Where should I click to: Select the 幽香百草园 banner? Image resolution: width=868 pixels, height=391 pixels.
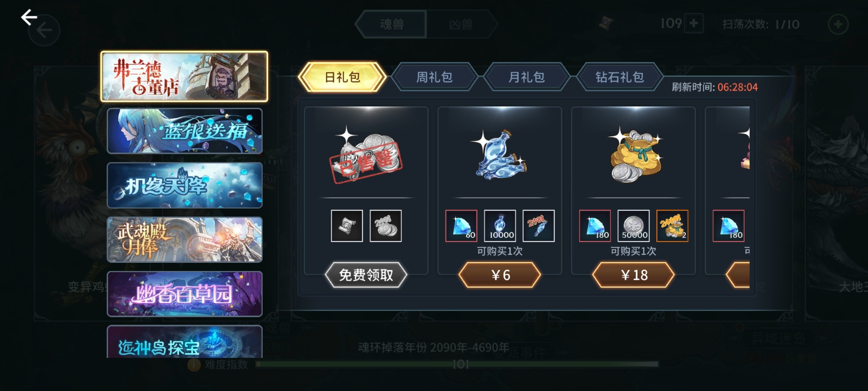point(184,294)
